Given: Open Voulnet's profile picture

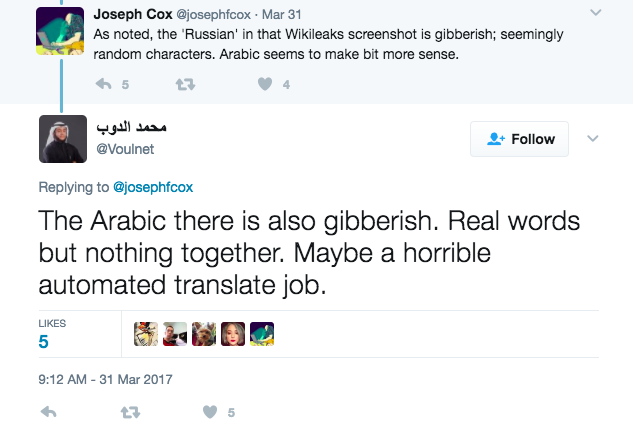Looking at the screenshot, I should 63,138.
